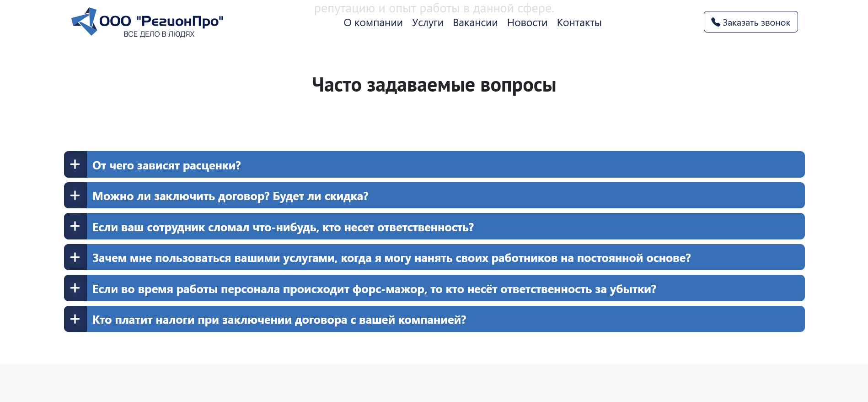The height and width of the screenshot is (402, 868).
Task: Open the "Если ваш сотрудник сломал что-нибудь" question
Action: click(283, 227)
